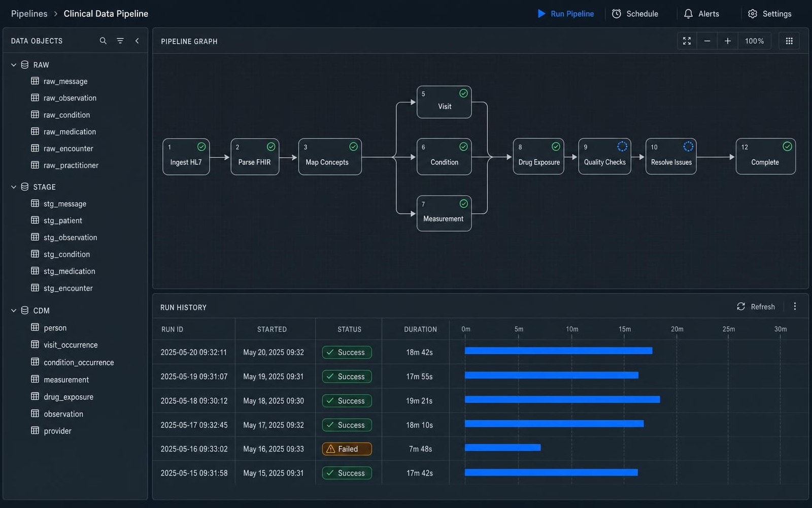This screenshot has width=812, height=508.
Task: Click the May 16 failed run duration bar
Action: (502, 448)
